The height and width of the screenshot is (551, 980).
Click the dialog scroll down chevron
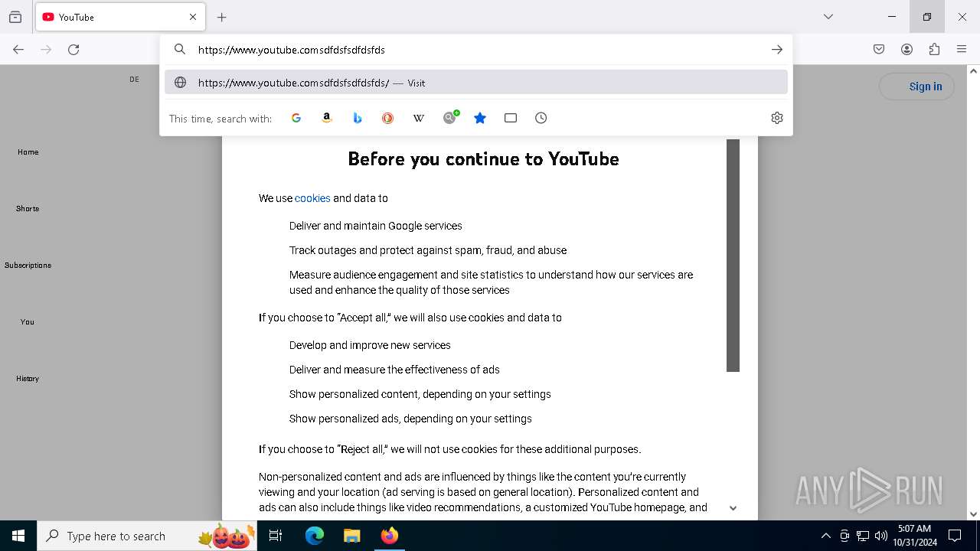[x=733, y=508]
